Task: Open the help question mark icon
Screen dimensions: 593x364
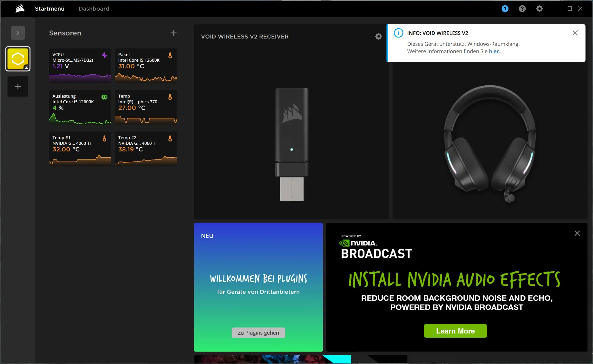Action: tap(522, 9)
